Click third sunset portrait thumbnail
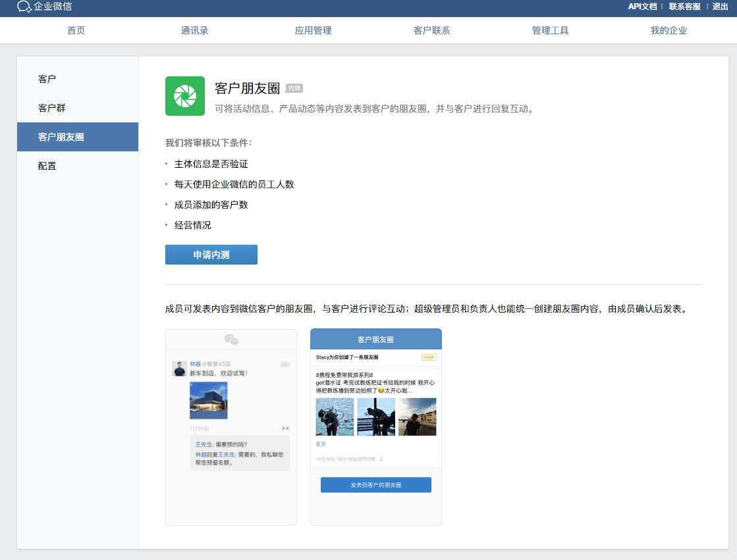 coord(418,417)
